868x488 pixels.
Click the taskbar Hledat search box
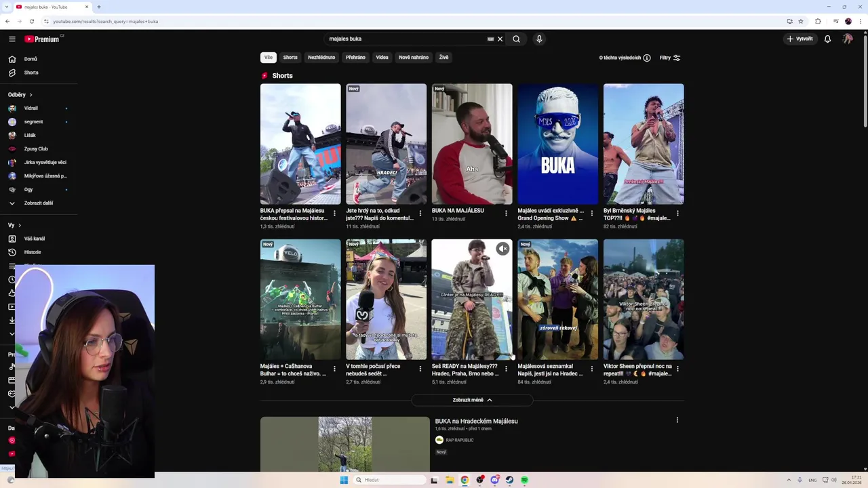390,480
